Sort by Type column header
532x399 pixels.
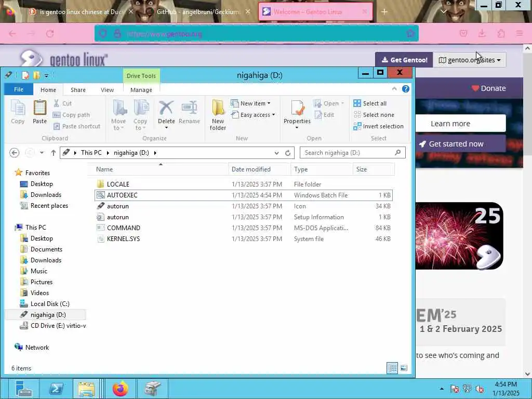(x=322, y=169)
